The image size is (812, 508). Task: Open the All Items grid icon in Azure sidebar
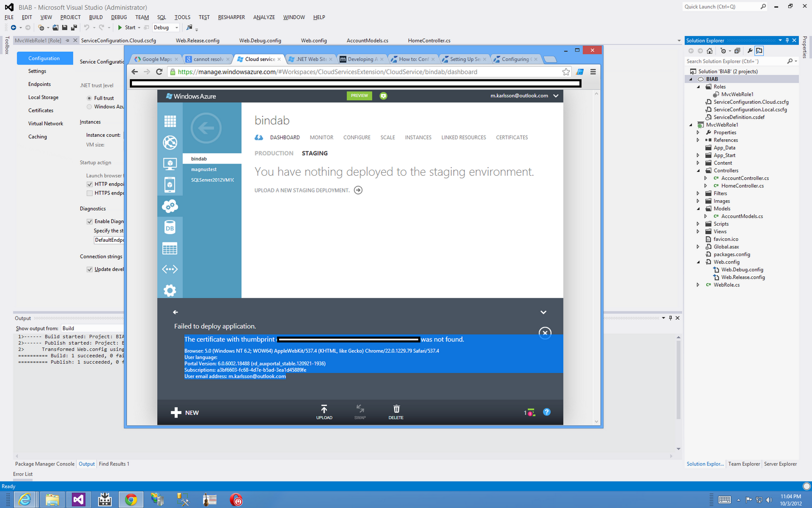[170, 121]
